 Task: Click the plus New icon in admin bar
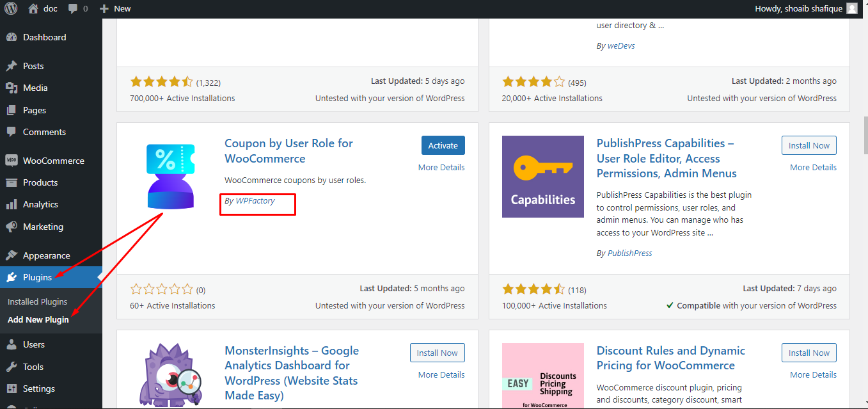pos(104,9)
